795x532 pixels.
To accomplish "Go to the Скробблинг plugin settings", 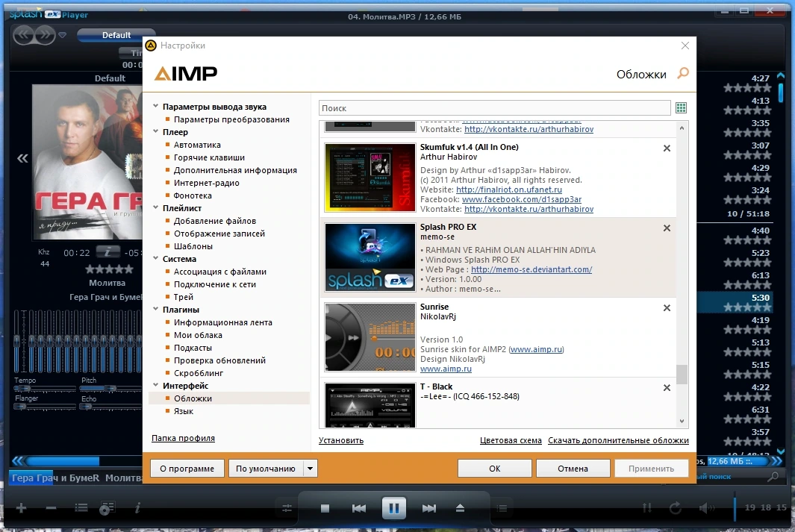I will 199,373.
